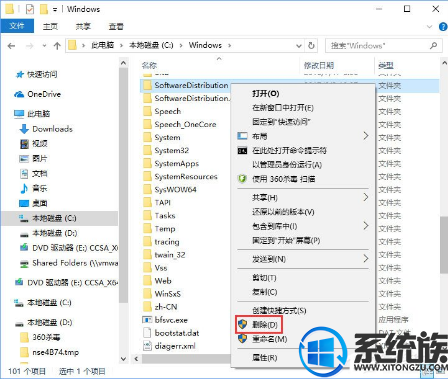448x380 pixels.
Task: Sort by the 类型 column header
Action: (386, 65)
